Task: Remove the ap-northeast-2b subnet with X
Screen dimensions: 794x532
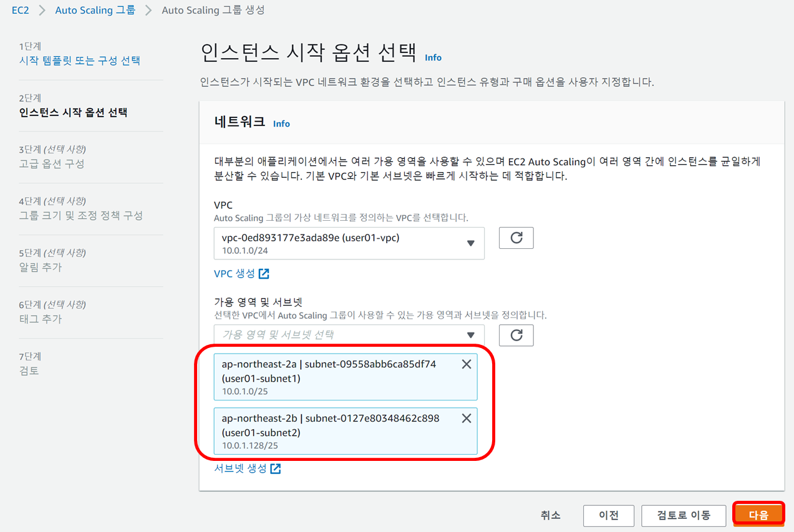Action: pyautogui.click(x=466, y=418)
